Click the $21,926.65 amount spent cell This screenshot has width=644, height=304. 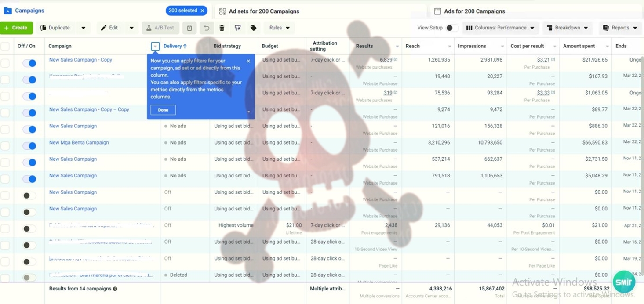point(595,60)
